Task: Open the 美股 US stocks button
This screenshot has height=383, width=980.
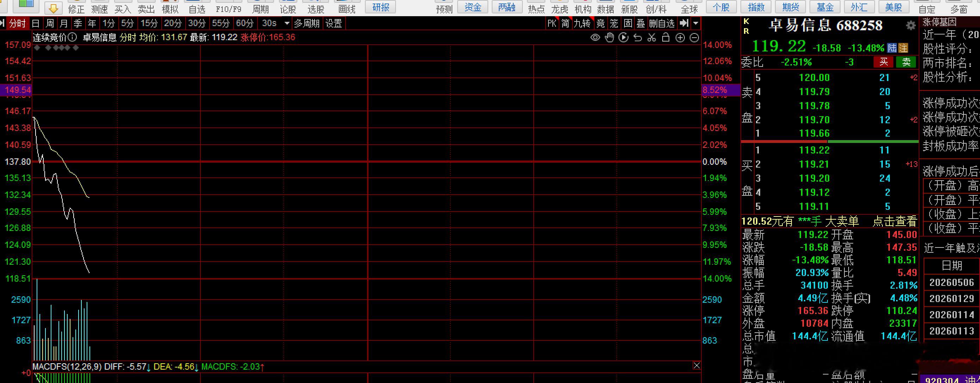Action: [894, 7]
